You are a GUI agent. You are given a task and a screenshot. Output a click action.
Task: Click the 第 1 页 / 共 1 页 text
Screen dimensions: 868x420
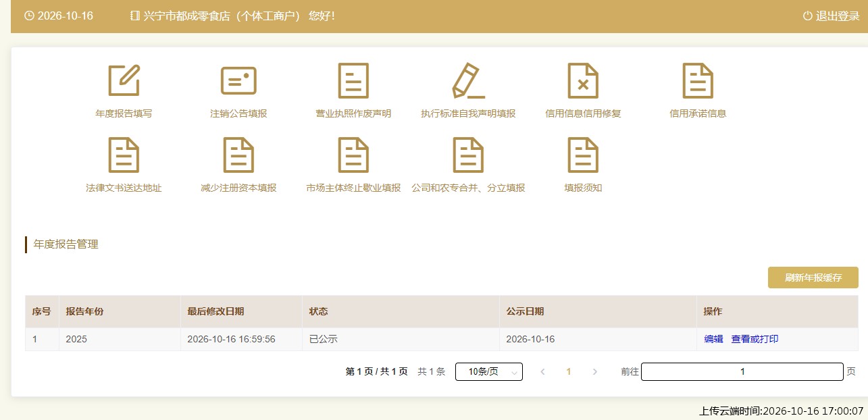coord(376,371)
